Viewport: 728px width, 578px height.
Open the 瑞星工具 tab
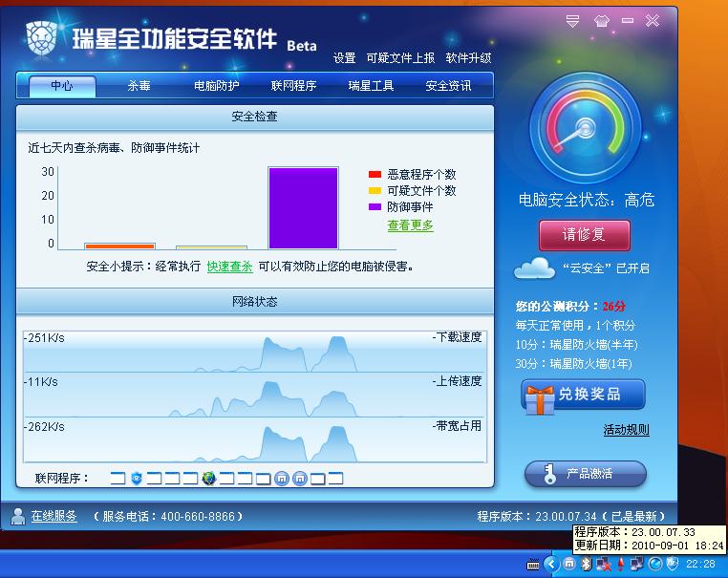click(371, 86)
